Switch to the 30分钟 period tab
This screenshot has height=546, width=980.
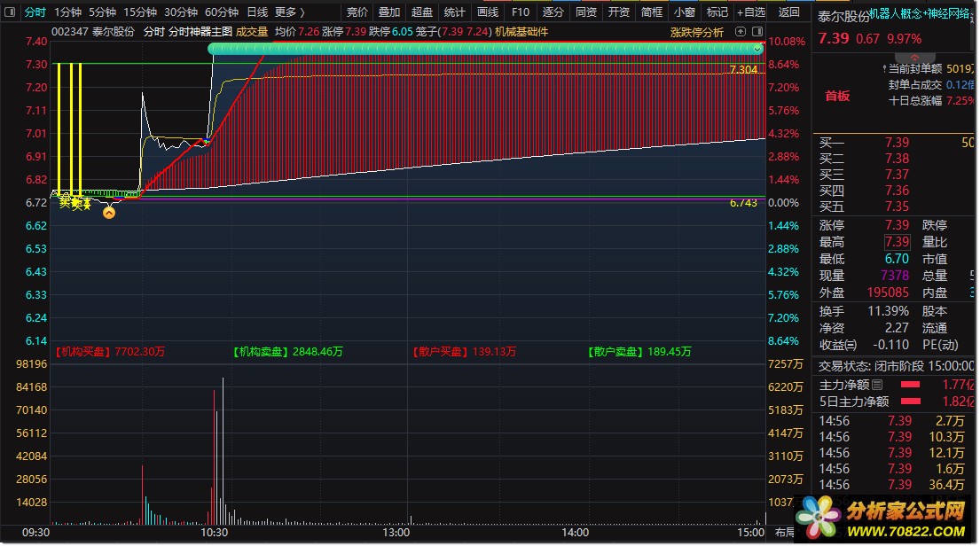pyautogui.click(x=181, y=12)
